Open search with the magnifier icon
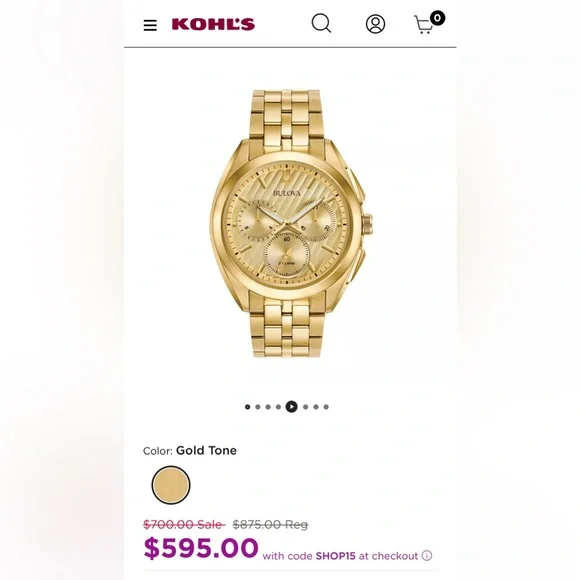 click(321, 24)
